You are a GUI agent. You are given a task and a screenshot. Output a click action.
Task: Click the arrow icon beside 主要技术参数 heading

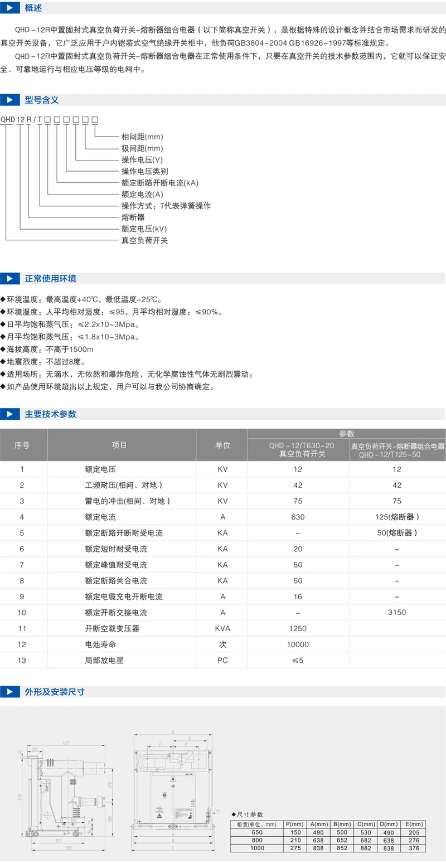pos(10,414)
